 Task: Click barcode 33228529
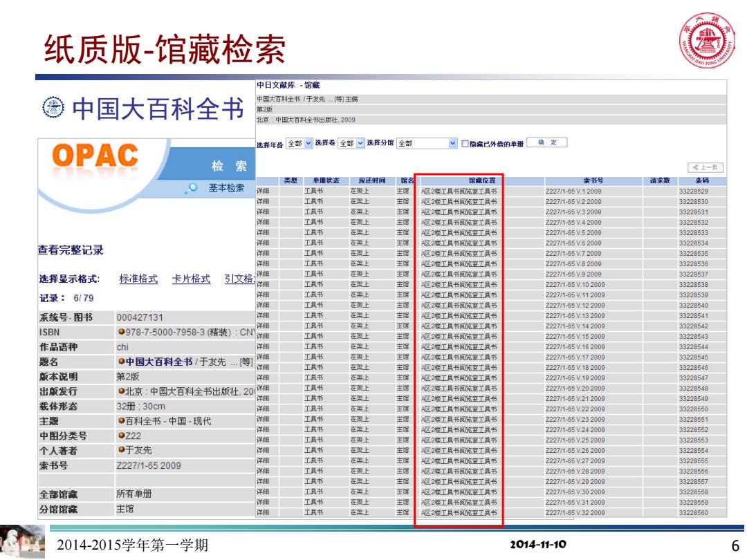coord(694,191)
